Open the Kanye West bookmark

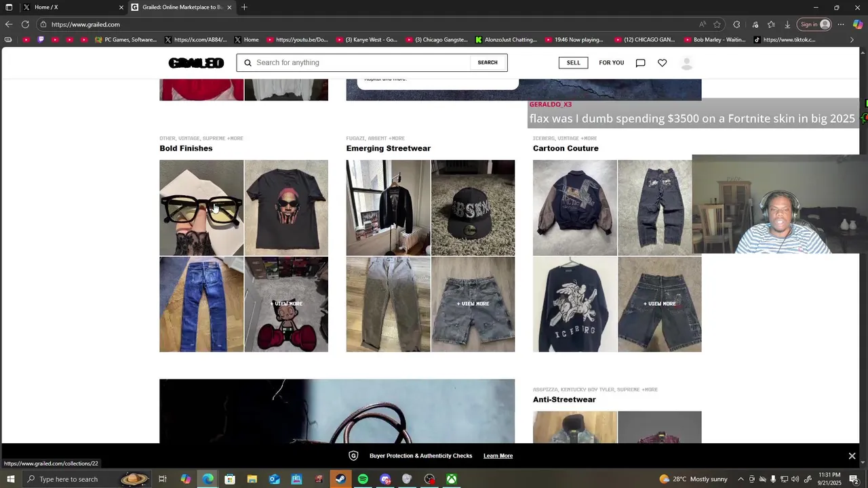367,40
